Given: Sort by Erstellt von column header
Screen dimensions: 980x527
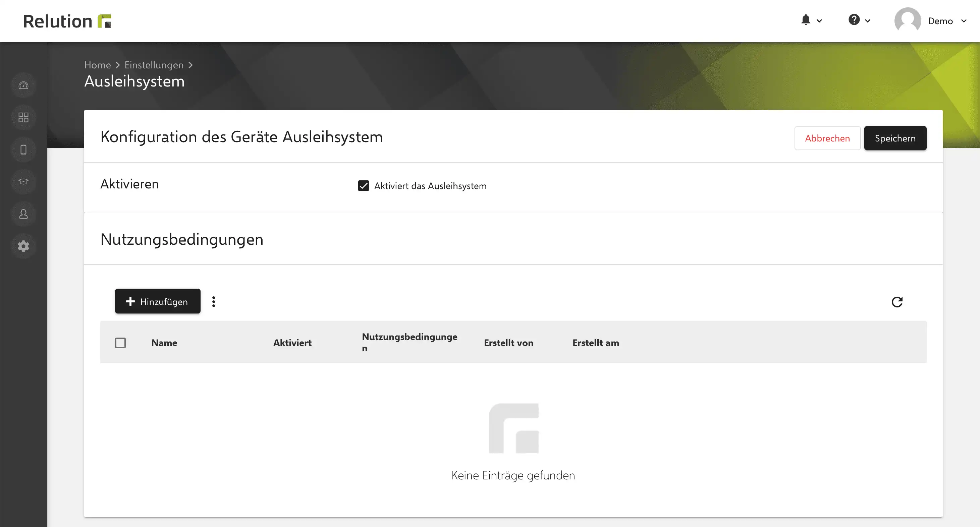Looking at the screenshot, I should pyautogui.click(x=508, y=343).
